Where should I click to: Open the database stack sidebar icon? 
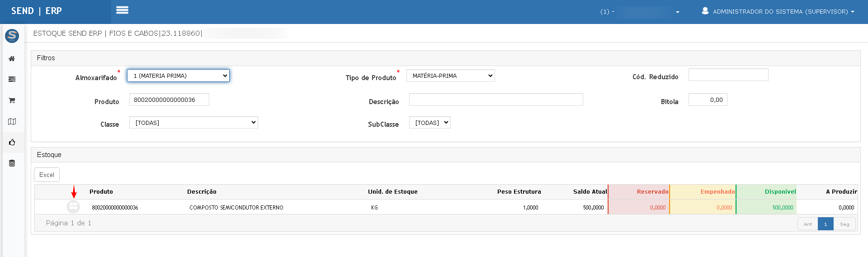tap(12, 163)
